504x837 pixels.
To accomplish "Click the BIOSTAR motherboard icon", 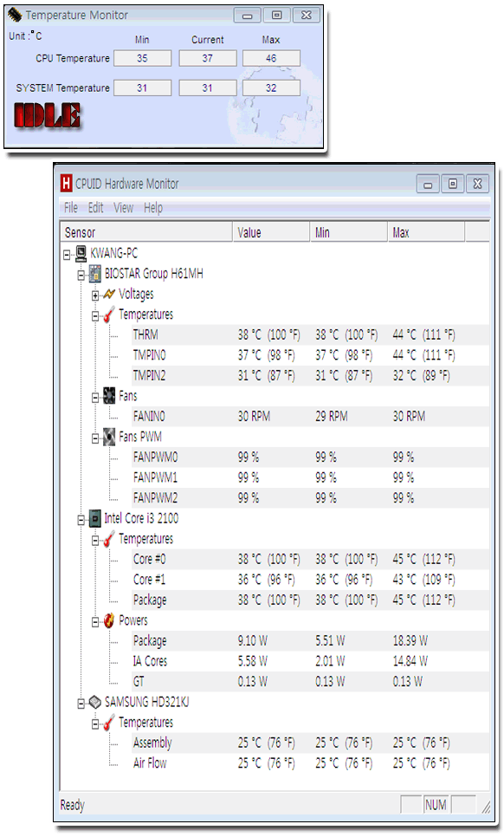I will tap(94, 274).
